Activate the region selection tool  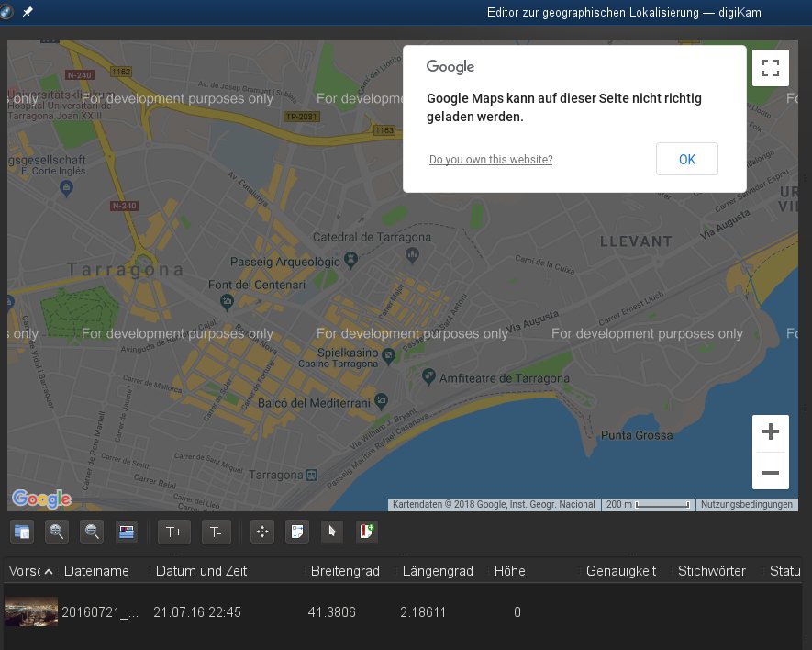click(x=296, y=531)
